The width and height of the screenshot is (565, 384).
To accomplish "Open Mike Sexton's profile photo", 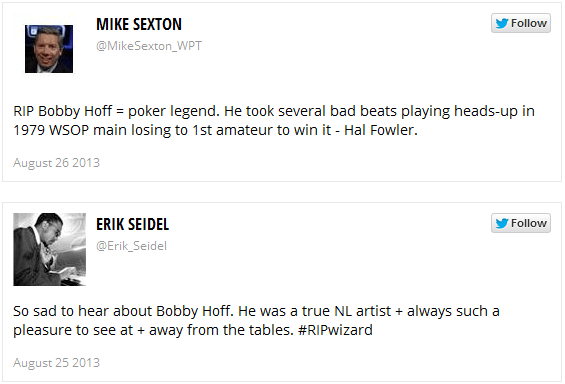I will (x=49, y=49).
